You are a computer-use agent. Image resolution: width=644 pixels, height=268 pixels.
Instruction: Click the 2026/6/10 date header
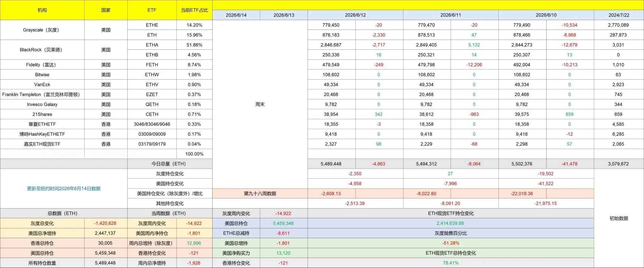point(546,15)
